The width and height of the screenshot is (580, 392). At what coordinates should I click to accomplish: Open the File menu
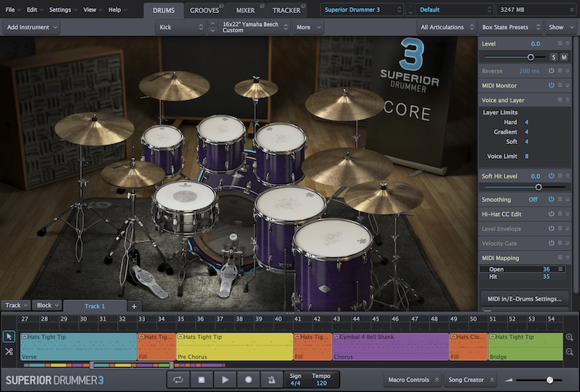click(12, 9)
